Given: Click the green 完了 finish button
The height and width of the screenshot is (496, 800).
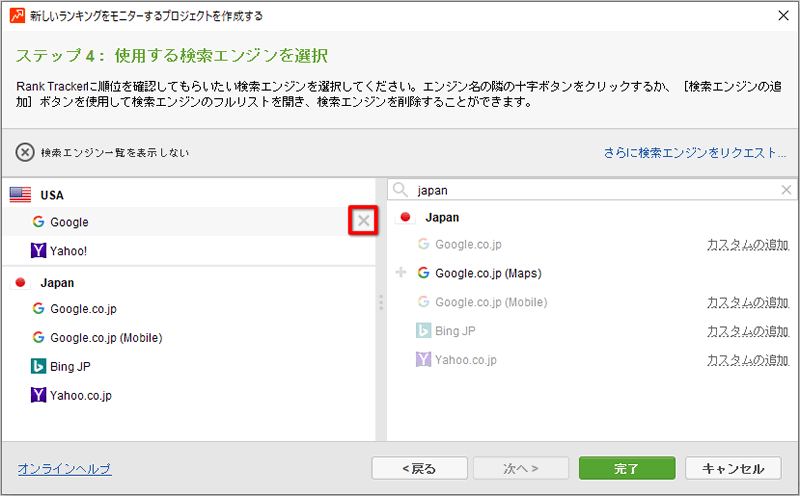Looking at the screenshot, I should pyautogui.click(x=627, y=468).
